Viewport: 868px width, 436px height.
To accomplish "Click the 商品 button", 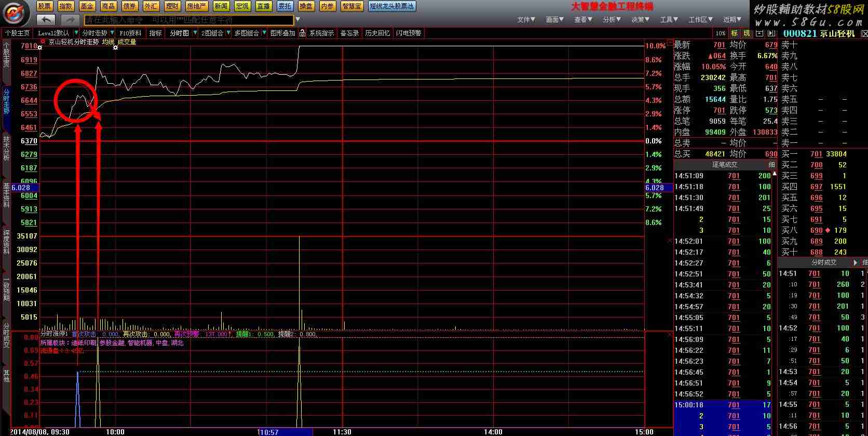I will click(x=108, y=6).
